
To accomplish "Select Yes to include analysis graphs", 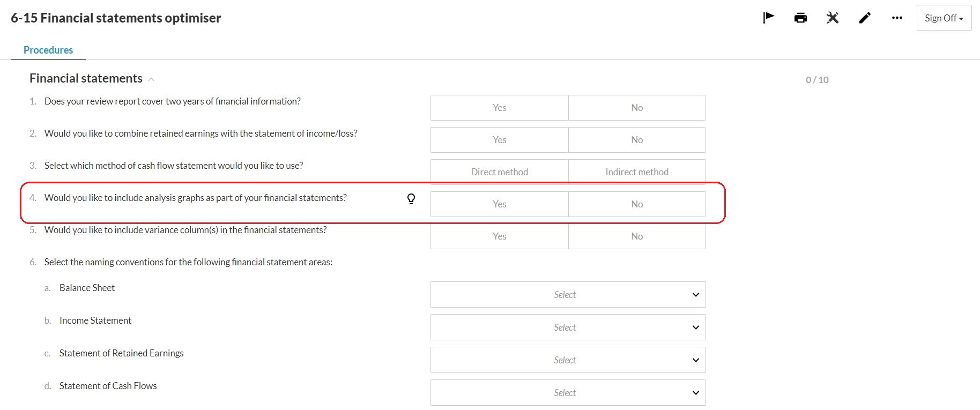I will [499, 204].
